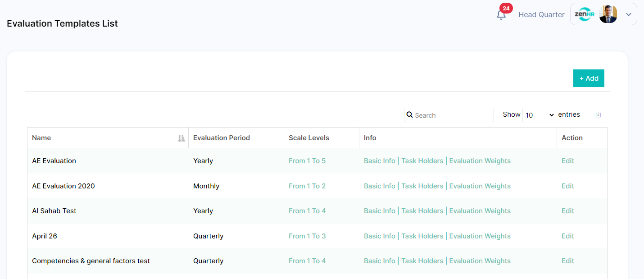Open Task Holders for Al Sahab Test
This screenshot has width=644, height=279.
422,211
